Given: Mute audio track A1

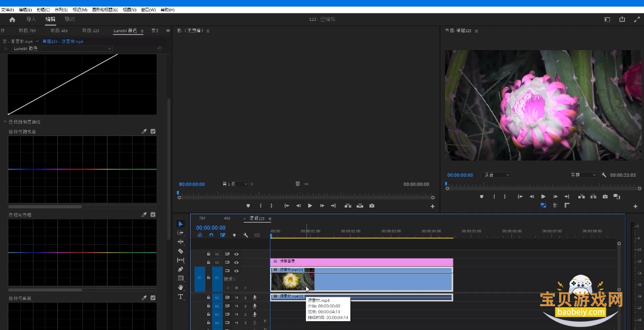Looking at the screenshot, I should point(237,298).
